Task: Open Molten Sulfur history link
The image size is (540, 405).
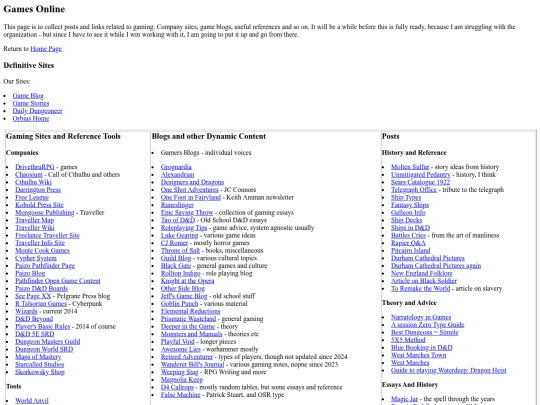Action: (410, 167)
